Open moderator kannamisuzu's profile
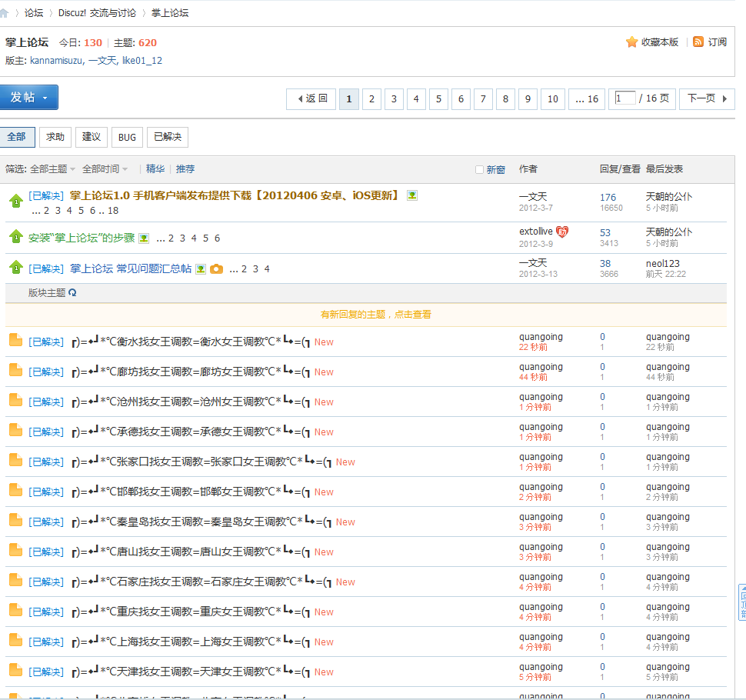Image resolution: width=746 pixels, height=700 pixels. point(57,61)
